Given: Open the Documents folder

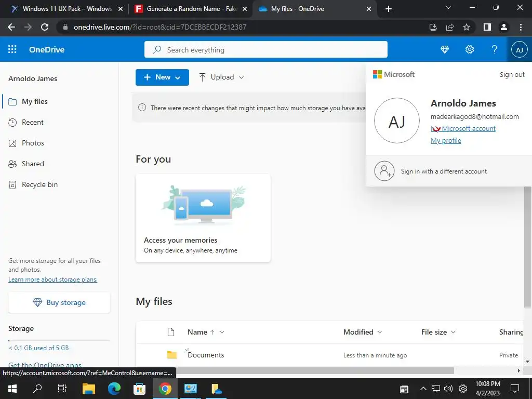Looking at the screenshot, I should point(206,355).
